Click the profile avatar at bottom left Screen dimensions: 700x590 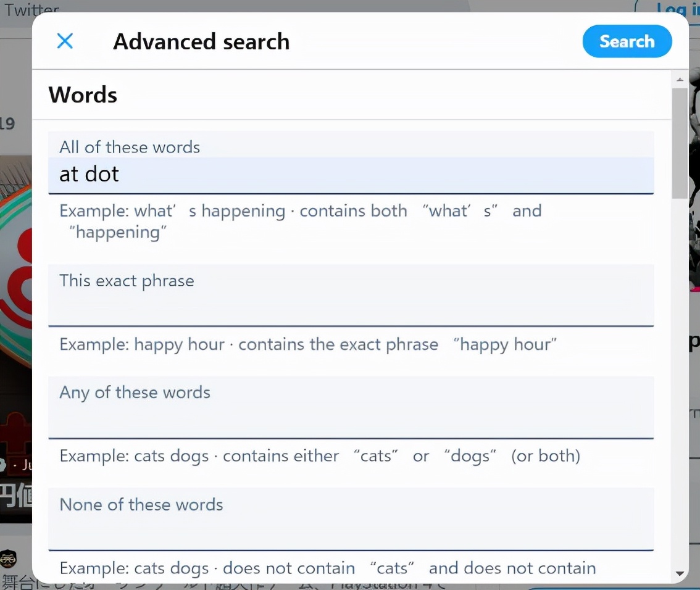click(9, 559)
